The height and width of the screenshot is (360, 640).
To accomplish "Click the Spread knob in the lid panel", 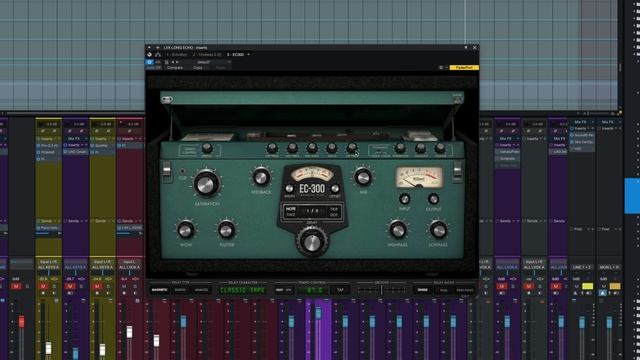I will [x=207, y=148].
